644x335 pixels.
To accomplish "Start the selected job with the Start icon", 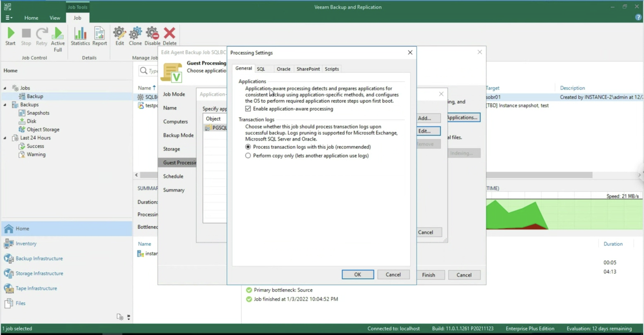I will pos(10,36).
